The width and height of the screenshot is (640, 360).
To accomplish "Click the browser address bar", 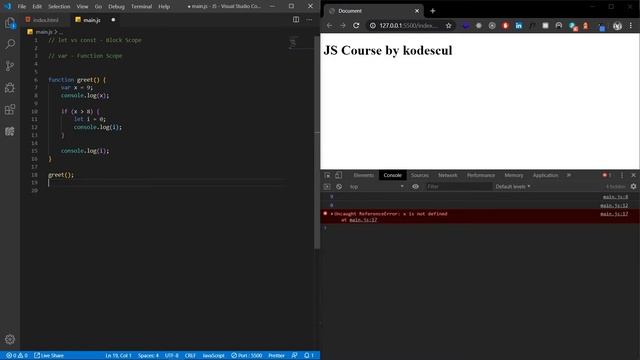I will click(x=408, y=25).
